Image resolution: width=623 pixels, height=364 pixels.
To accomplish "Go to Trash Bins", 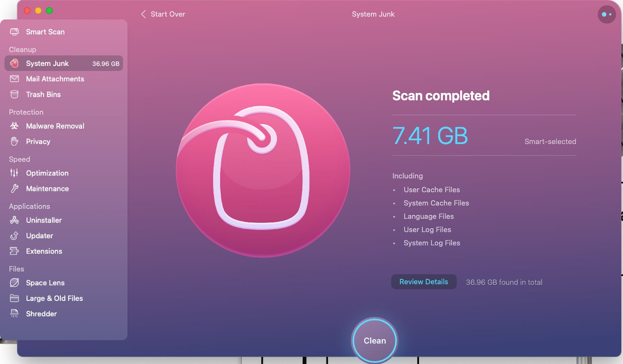I will (x=64, y=94).
